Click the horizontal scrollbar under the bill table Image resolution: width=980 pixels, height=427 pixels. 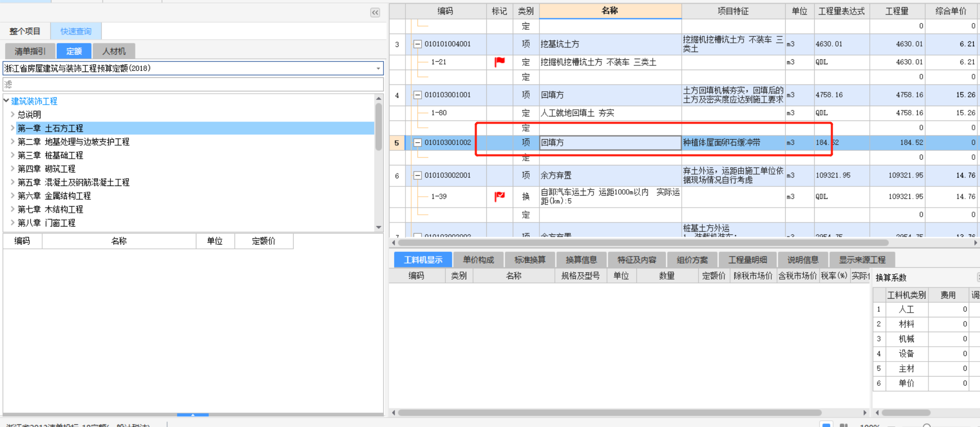coord(643,243)
